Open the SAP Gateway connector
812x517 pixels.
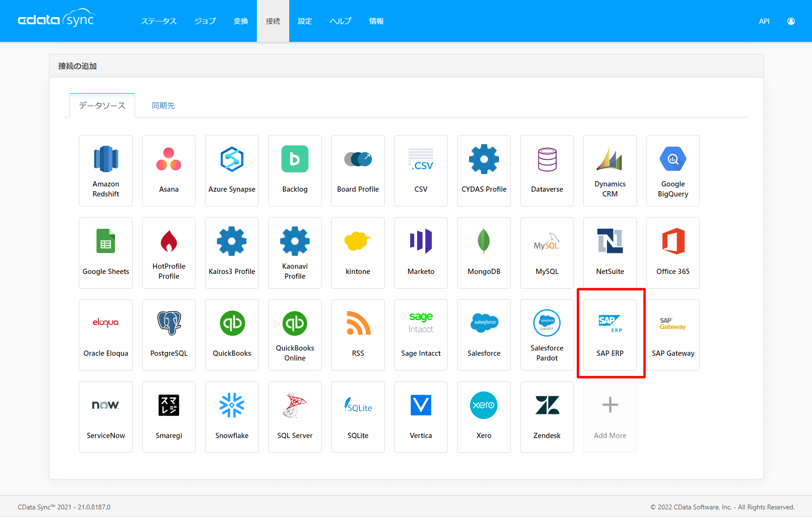[673, 335]
